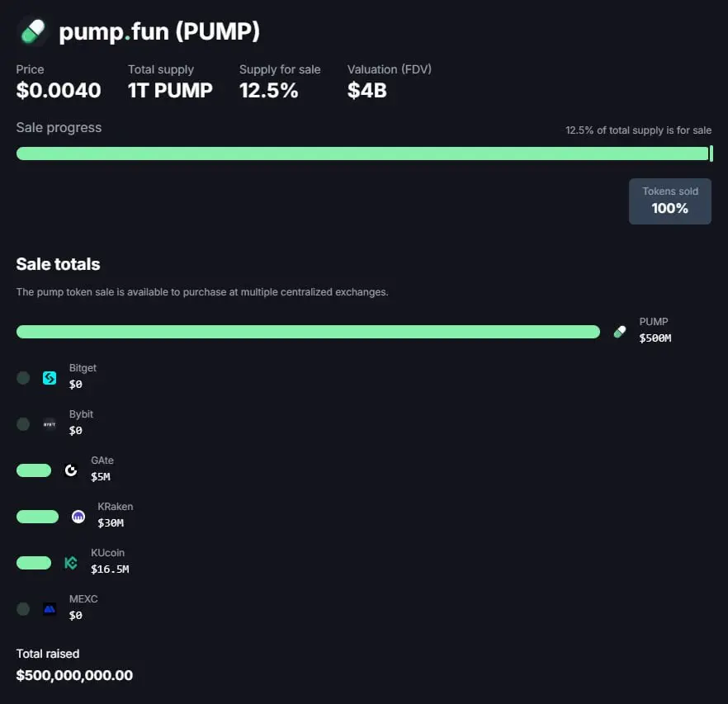This screenshot has width=728, height=704.
Task: Click the Bybit exchange icon
Action: pos(50,424)
